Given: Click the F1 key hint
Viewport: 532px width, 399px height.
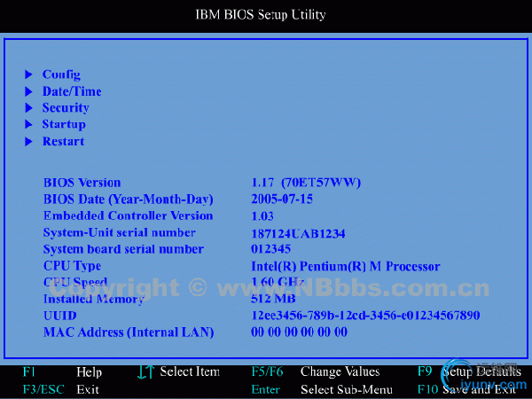Looking at the screenshot, I should (29, 372).
